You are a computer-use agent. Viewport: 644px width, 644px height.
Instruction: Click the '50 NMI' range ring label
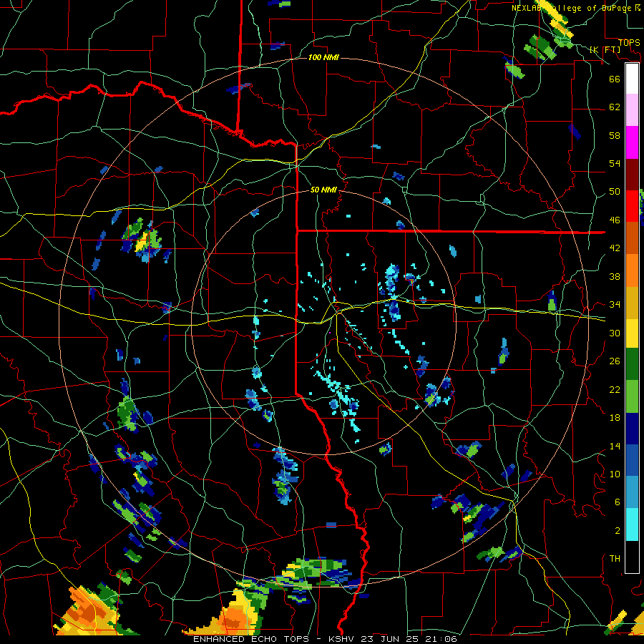(323, 190)
